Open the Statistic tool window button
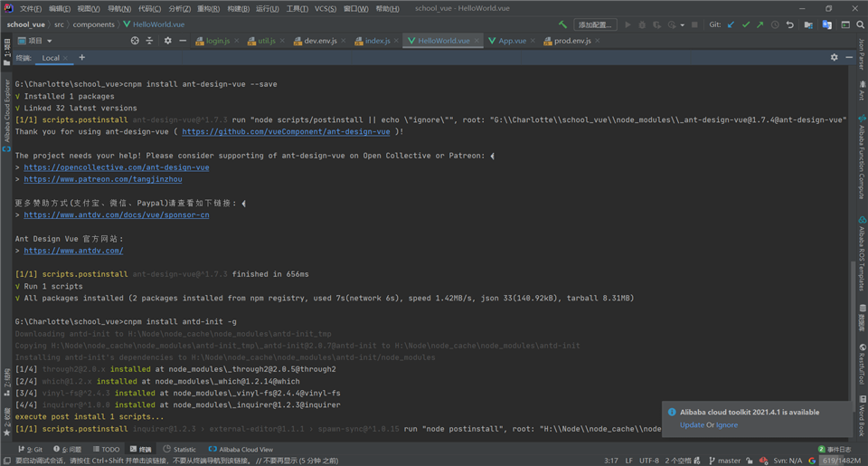868x466 pixels. [179, 450]
